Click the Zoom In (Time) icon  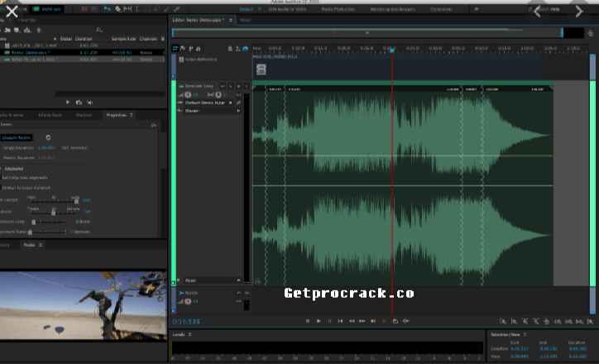(x=502, y=321)
